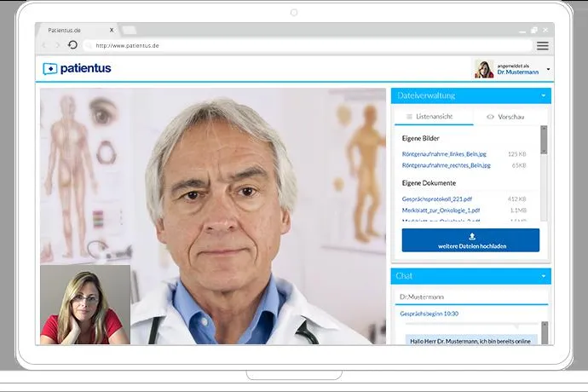
Task: Click the 125 KB file size
Action: 517,154
